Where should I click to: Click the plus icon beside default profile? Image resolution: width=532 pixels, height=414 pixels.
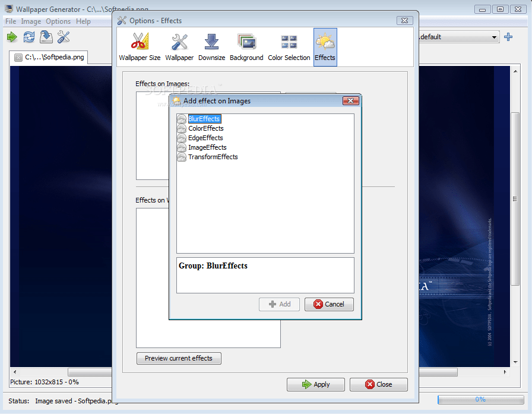(508, 37)
